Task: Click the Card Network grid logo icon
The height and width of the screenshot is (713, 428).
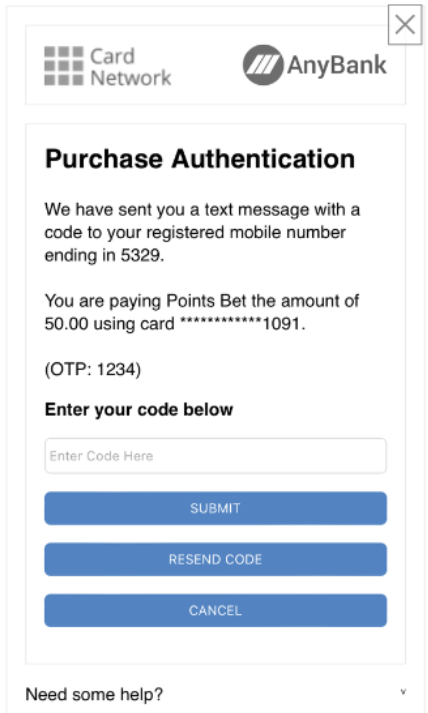Action: coord(64,66)
